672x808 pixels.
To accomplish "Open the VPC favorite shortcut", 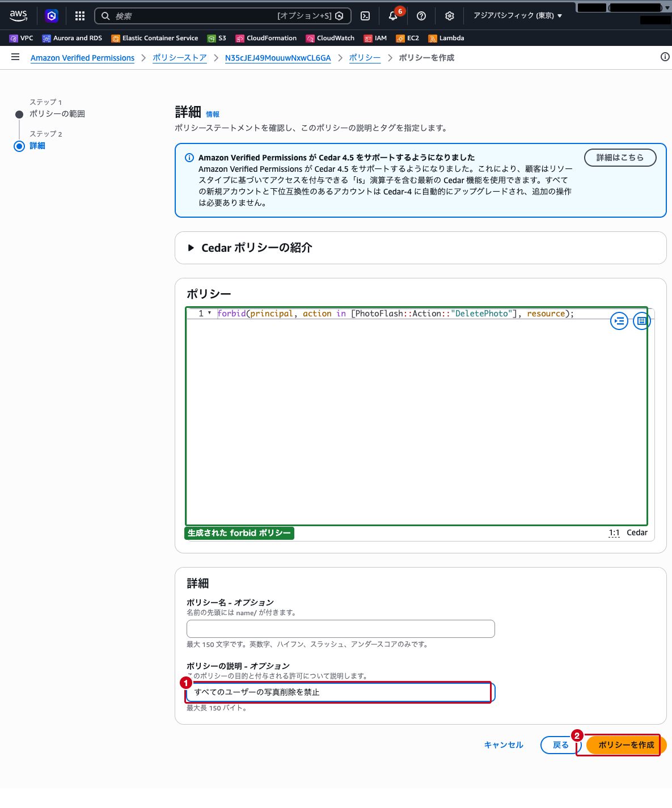I will click(x=22, y=38).
